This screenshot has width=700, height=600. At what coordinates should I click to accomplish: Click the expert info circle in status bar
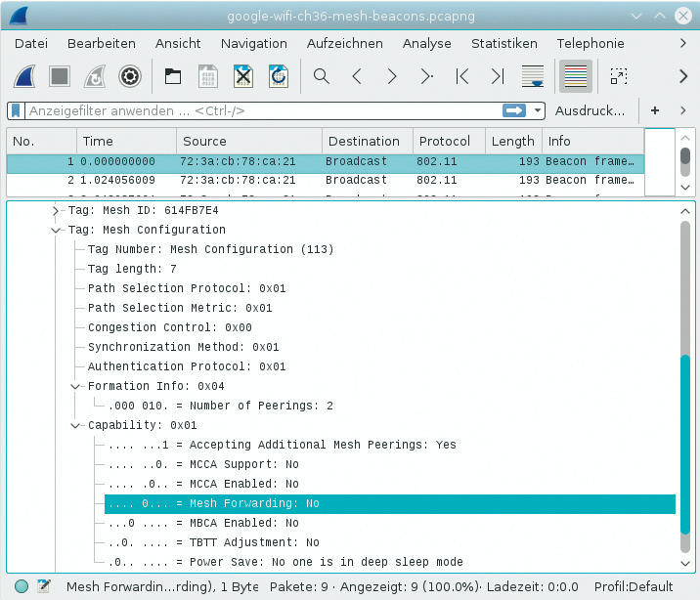tap(21, 586)
